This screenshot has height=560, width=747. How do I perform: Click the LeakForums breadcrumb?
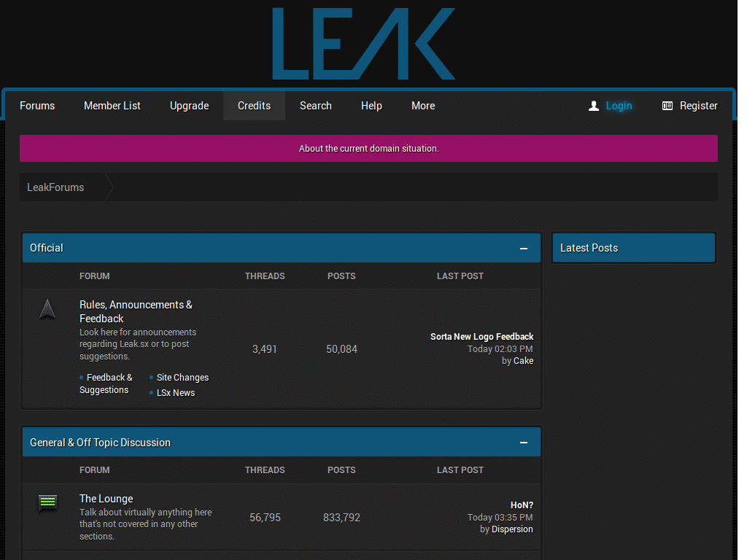[55, 187]
